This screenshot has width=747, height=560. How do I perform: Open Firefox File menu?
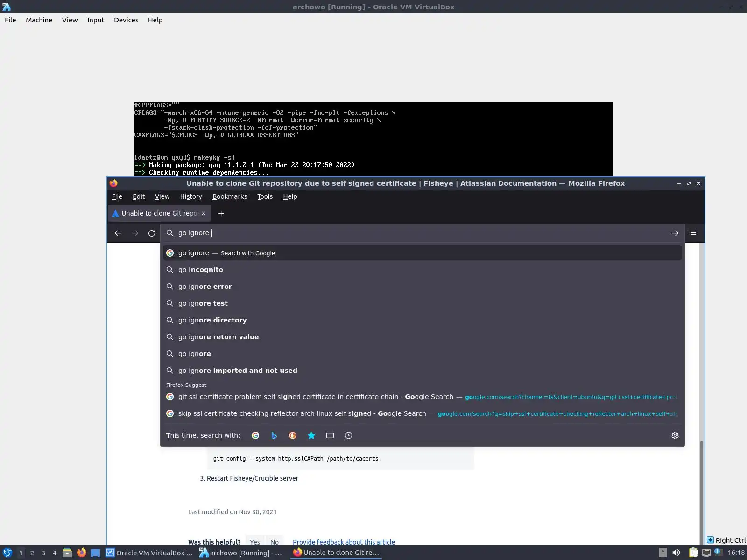(117, 196)
